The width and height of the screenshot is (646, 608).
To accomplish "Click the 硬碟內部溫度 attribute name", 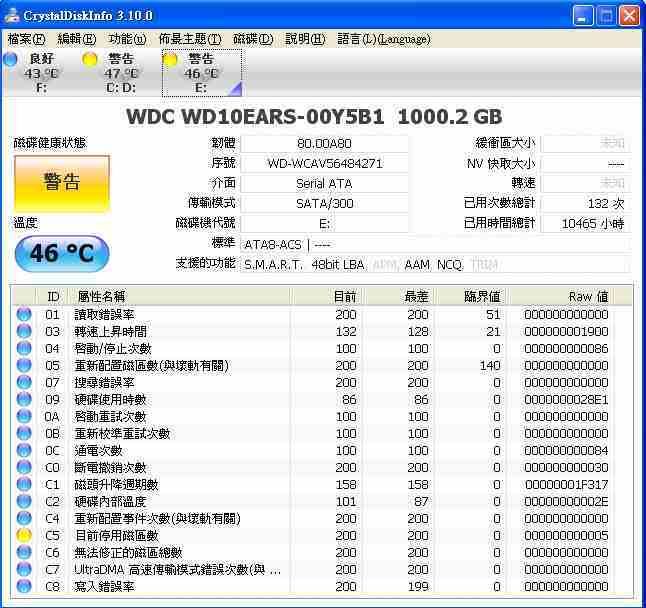I will 110,502.
